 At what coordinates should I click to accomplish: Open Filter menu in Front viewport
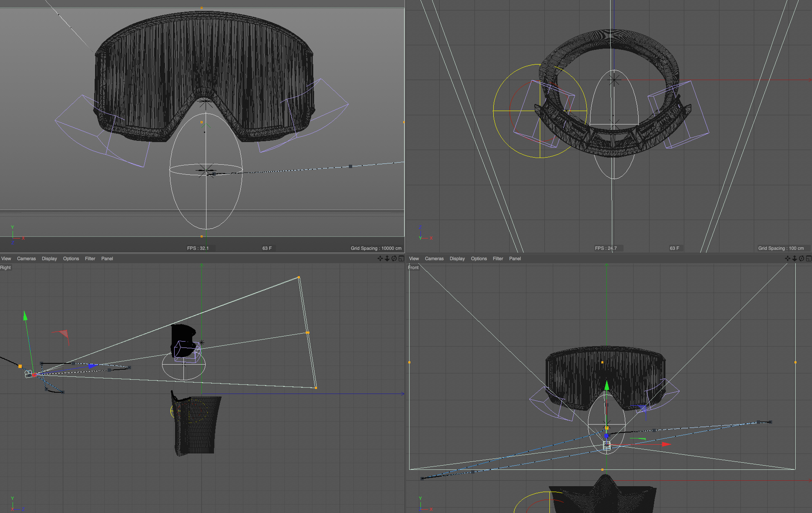498,259
